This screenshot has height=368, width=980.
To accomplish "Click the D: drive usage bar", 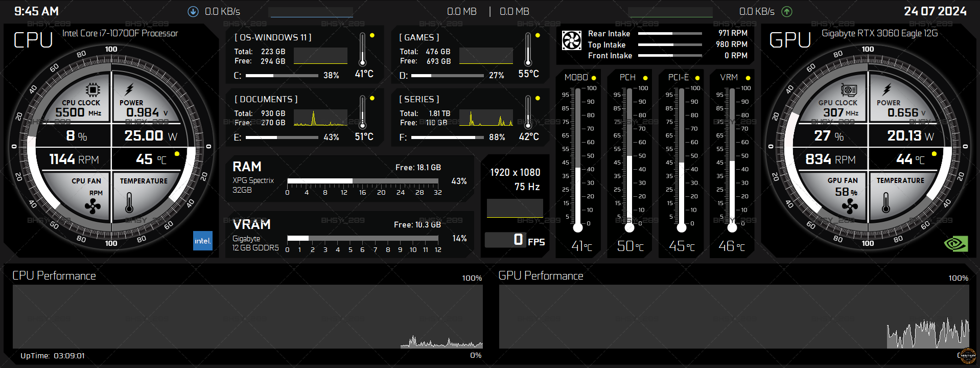I will (x=448, y=76).
